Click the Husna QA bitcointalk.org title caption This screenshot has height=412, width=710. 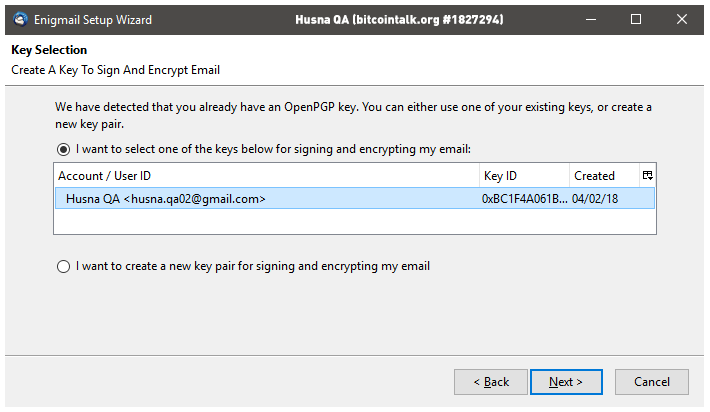(399, 19)
